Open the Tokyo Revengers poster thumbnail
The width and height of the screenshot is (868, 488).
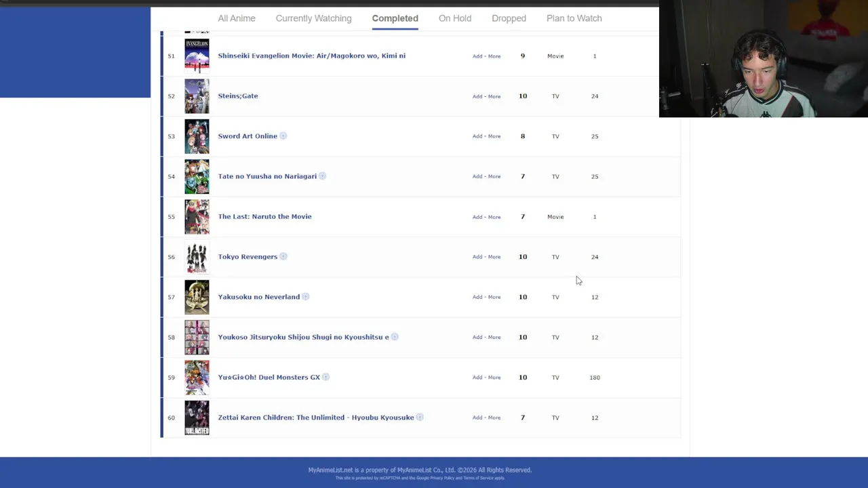point(197,257)
